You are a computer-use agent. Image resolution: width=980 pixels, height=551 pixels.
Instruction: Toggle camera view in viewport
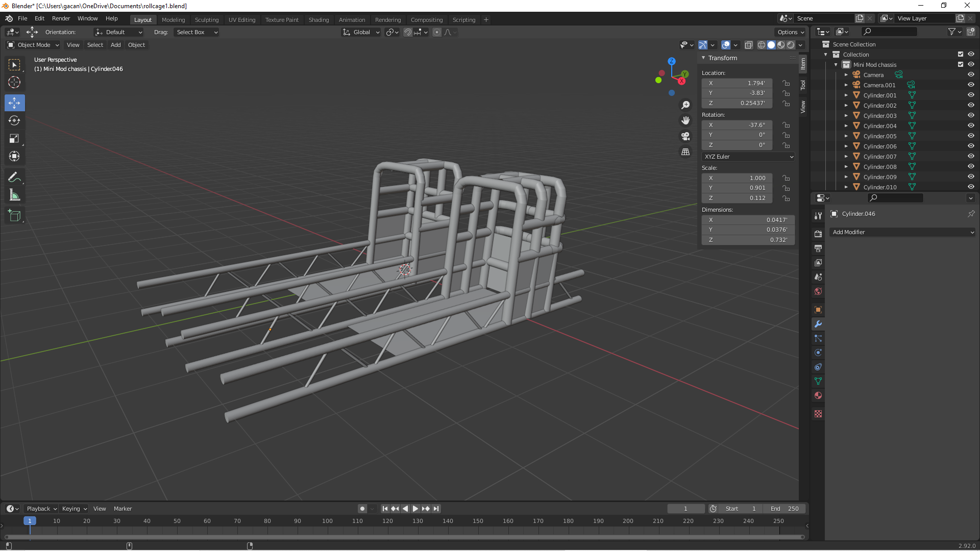click(x=685, y=136)
